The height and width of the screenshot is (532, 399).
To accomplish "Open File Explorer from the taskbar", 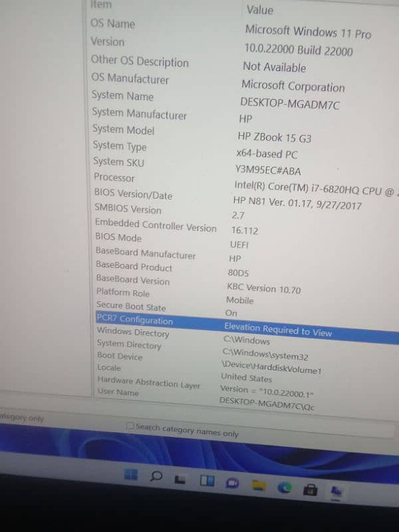I will 259,485.
